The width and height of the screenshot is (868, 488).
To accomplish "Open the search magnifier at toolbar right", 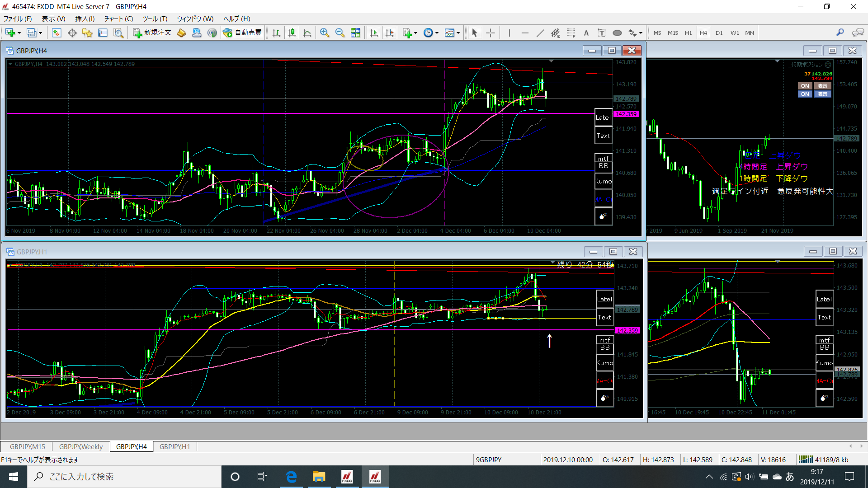I will click(840, 33).
